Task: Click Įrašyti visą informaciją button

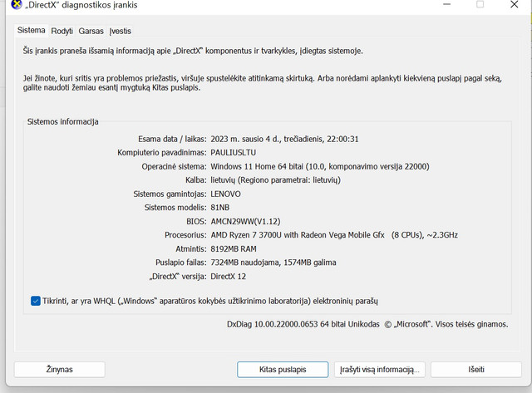Action: 380,369
